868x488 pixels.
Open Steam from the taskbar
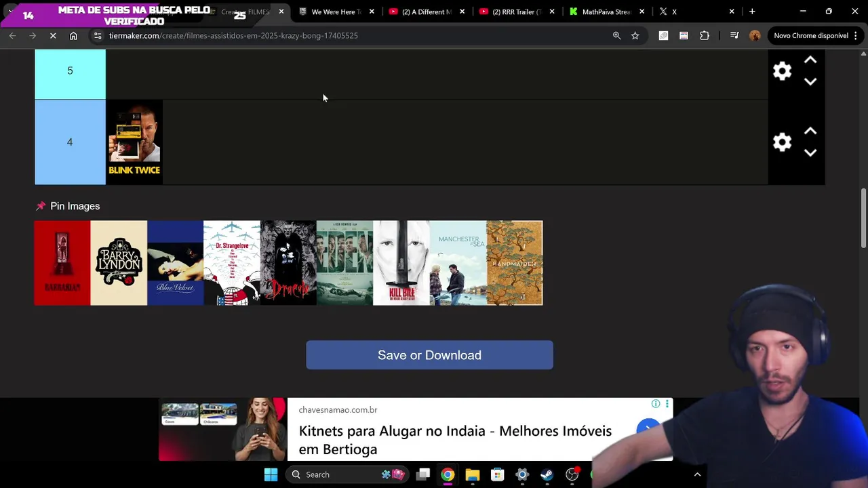[x=547, y=474]
